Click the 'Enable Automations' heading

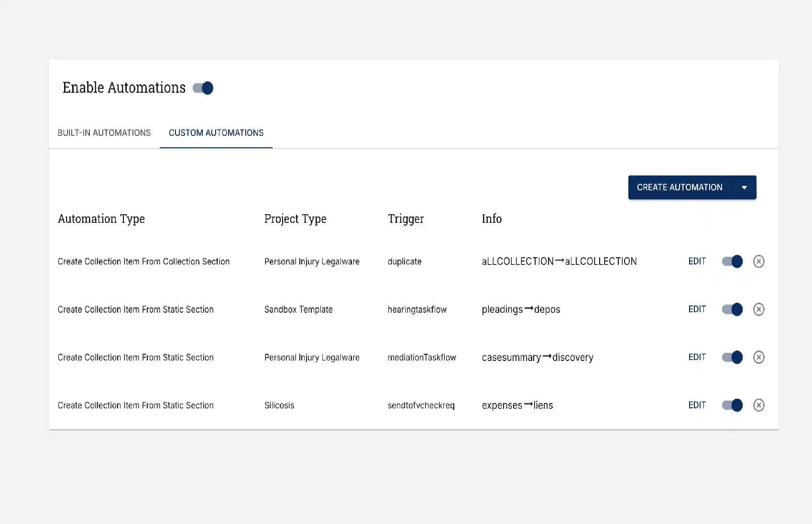point(124,88)
